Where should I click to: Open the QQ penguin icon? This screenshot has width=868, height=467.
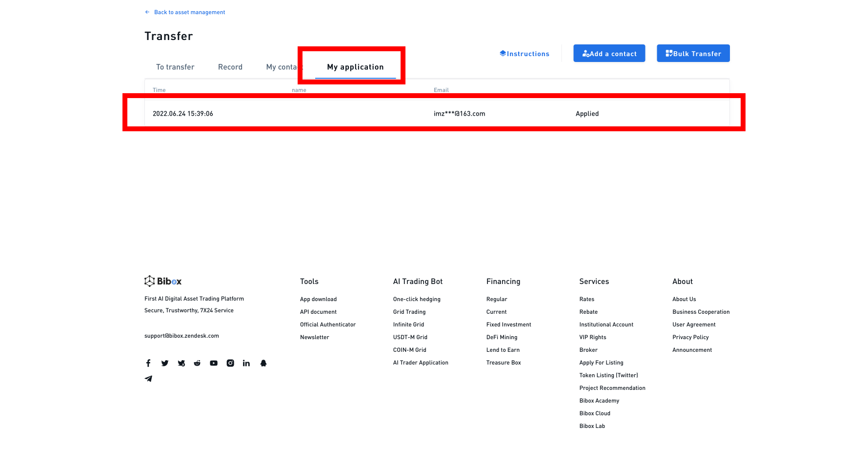pos(263,363)
